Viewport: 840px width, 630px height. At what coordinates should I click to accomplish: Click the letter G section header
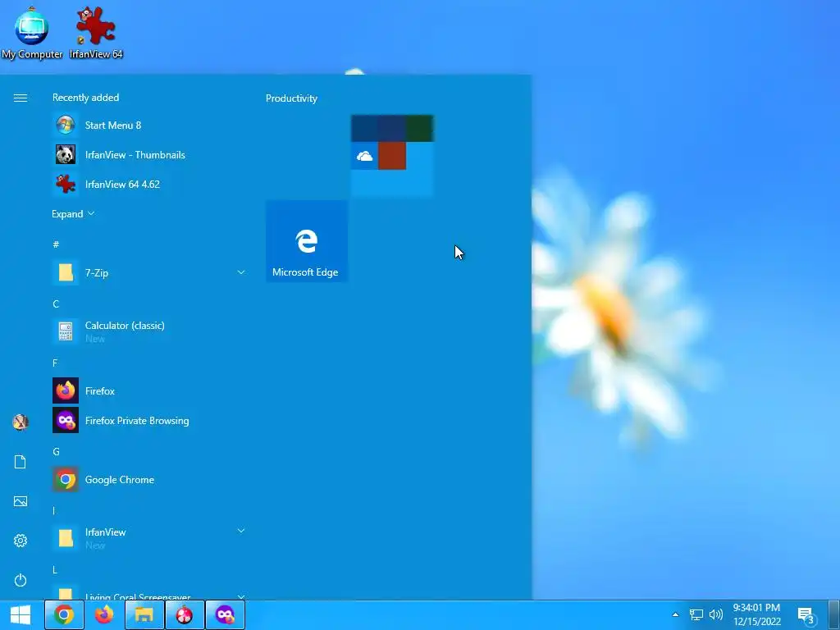[56, 452]
